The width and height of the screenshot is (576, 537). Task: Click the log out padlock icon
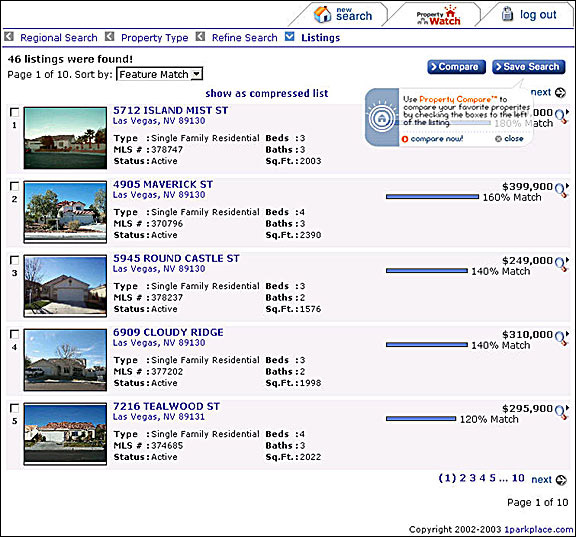point(507,14)
